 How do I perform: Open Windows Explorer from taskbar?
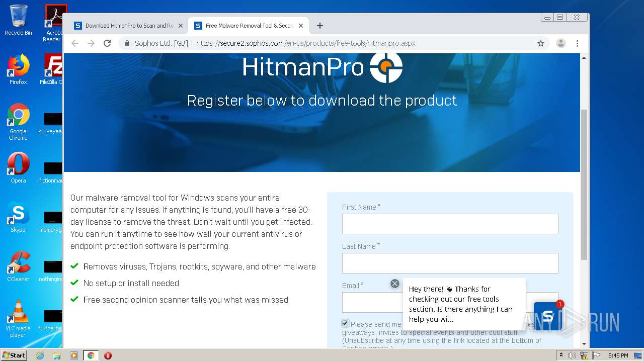point(57,355)
